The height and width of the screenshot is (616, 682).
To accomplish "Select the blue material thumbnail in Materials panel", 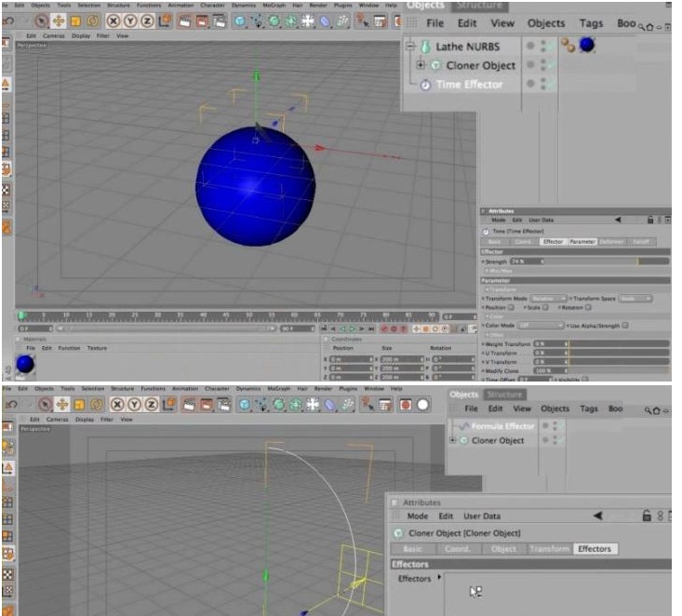I will click(25, 364).
